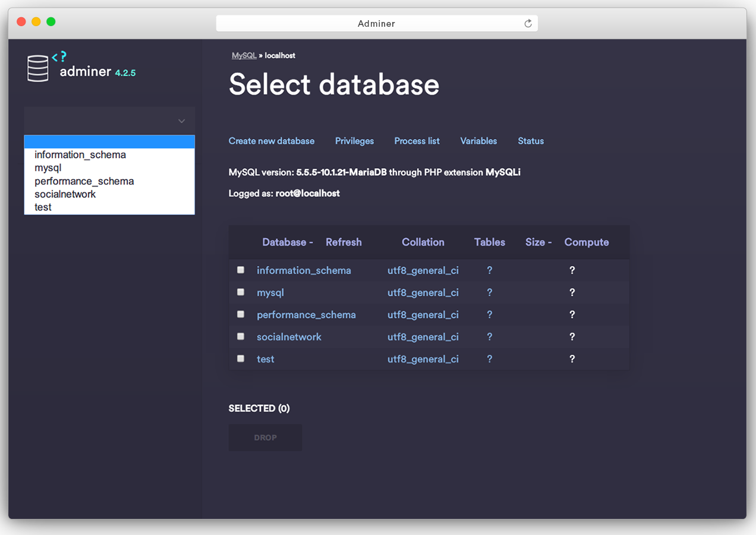Click the green fullscreen window button
The width and height of the screenshot is (756, 535).
pyautogui.click(x=51, y=21)
